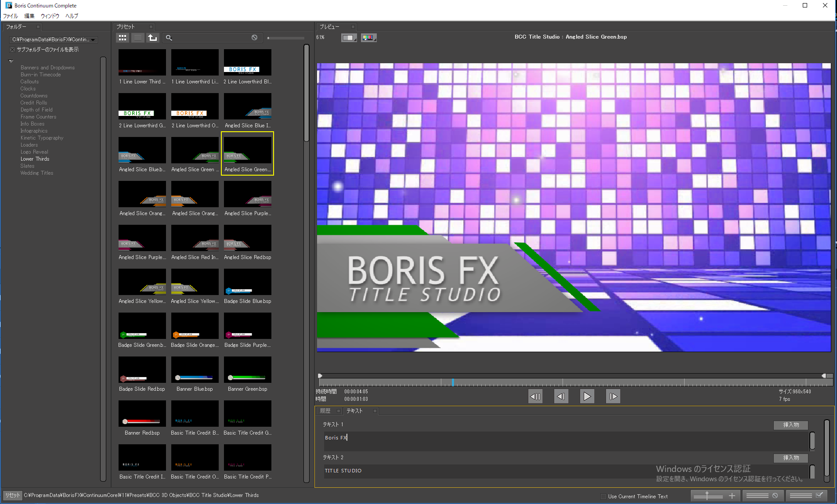Toggle the フォルダー panel dock button

[38, 27]
